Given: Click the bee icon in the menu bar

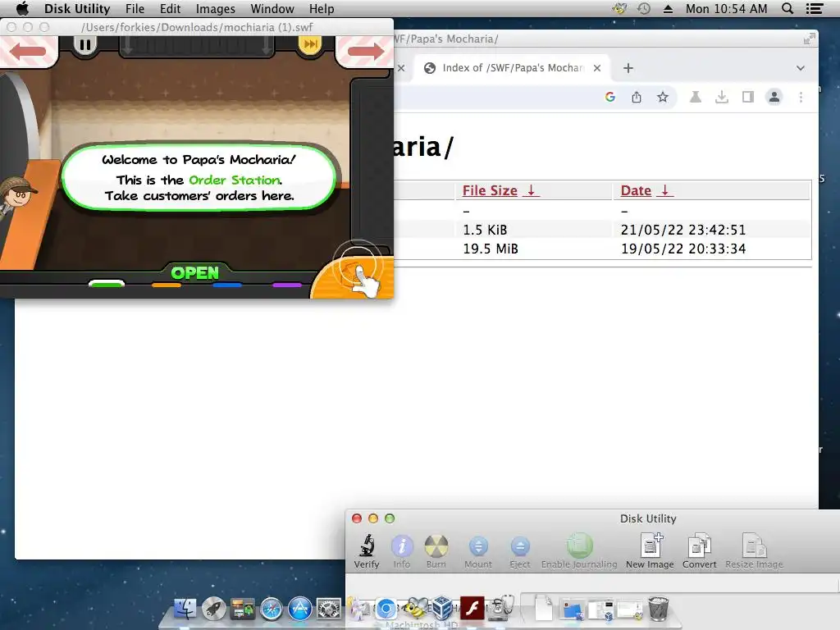Looking at the screenshot, I should [x=620, y=8].
